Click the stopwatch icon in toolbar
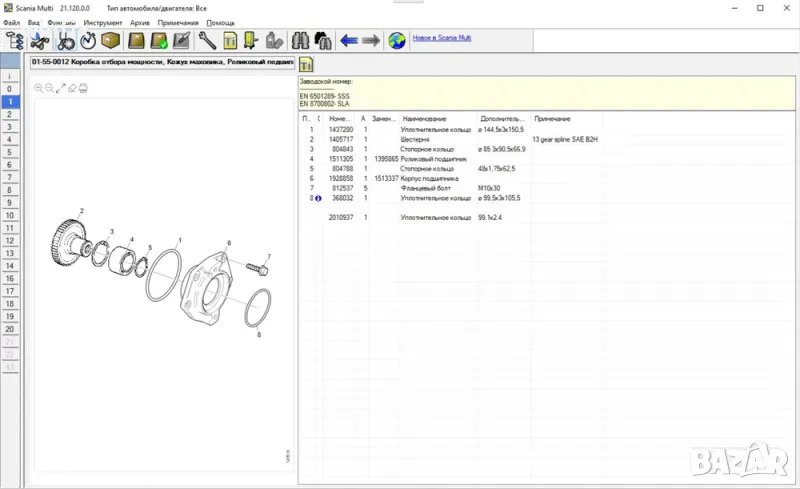 (87, 41)
